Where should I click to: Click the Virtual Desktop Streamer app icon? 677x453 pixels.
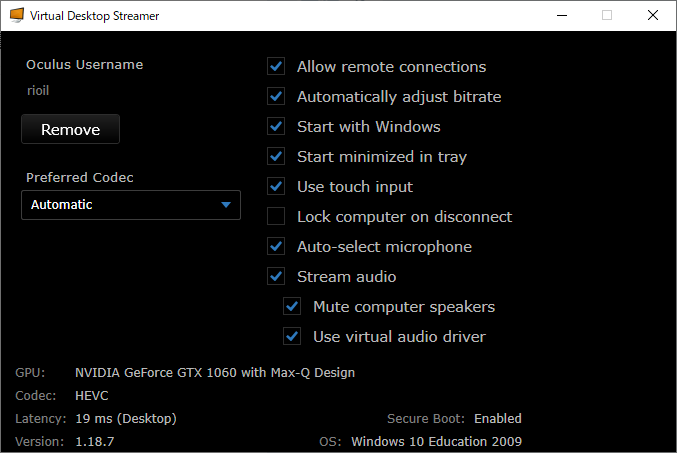tap(17, 15)
